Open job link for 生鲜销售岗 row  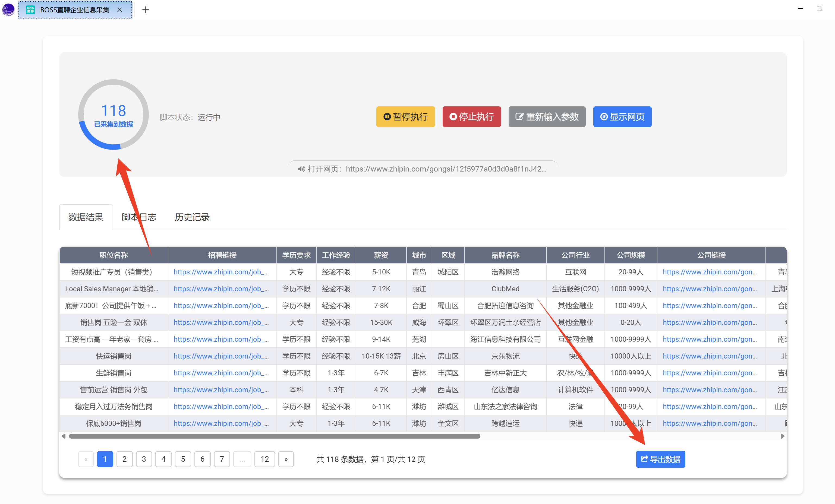tap(221, 373)
